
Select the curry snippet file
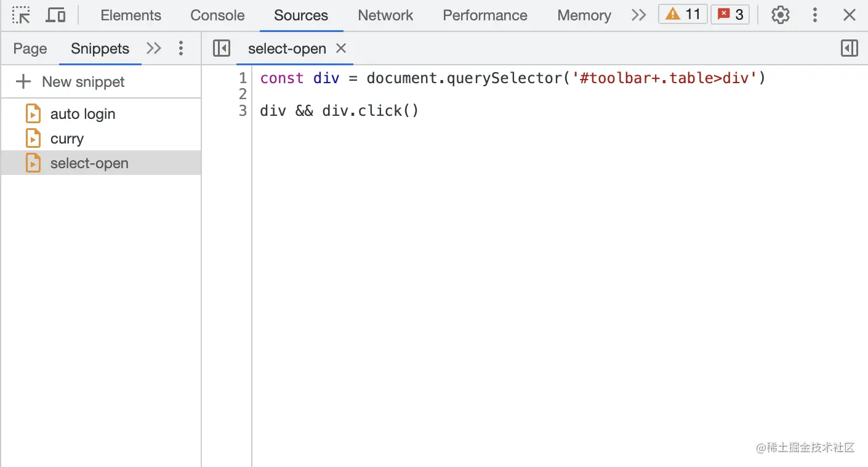click(x=66, y=139)
